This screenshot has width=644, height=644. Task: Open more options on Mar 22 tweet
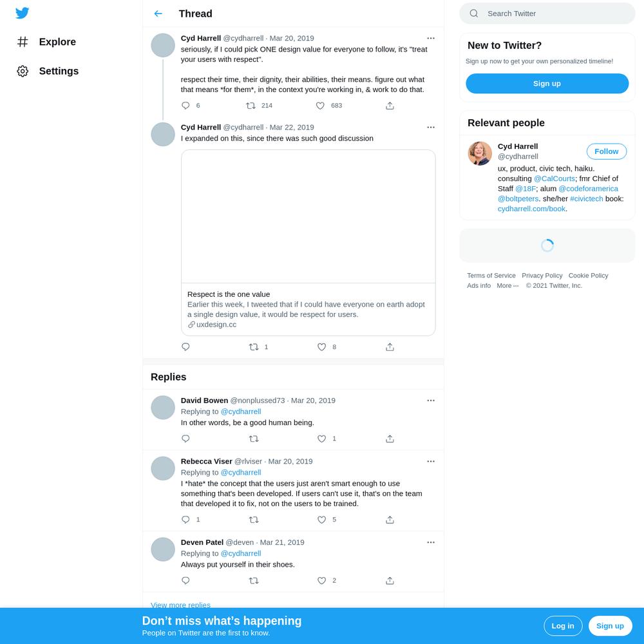(x=430, y=128)
